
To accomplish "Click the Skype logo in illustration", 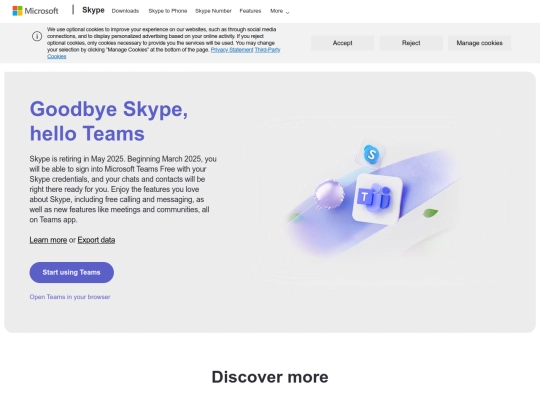I will coord(371,154).
